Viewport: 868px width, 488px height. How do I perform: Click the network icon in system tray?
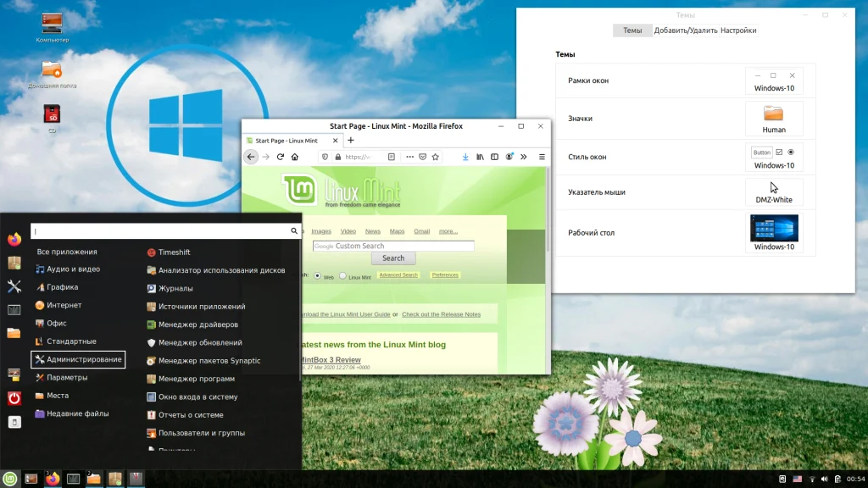coord(812,480)
